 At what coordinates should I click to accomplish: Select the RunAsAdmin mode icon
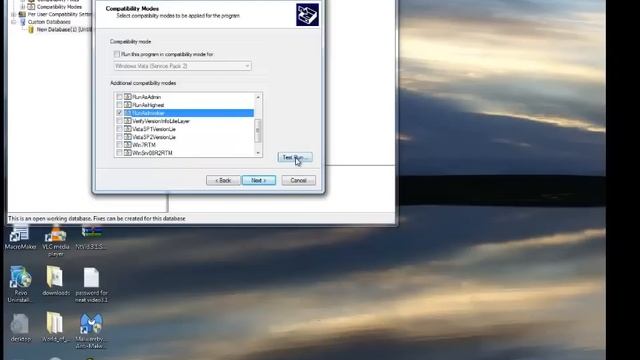[127, 97]
